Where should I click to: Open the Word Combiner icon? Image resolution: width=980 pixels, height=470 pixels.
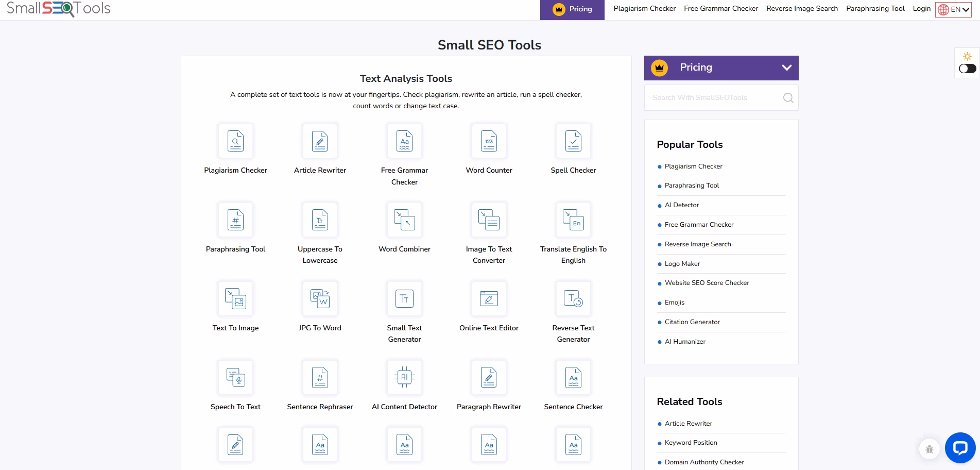point(404,220)
